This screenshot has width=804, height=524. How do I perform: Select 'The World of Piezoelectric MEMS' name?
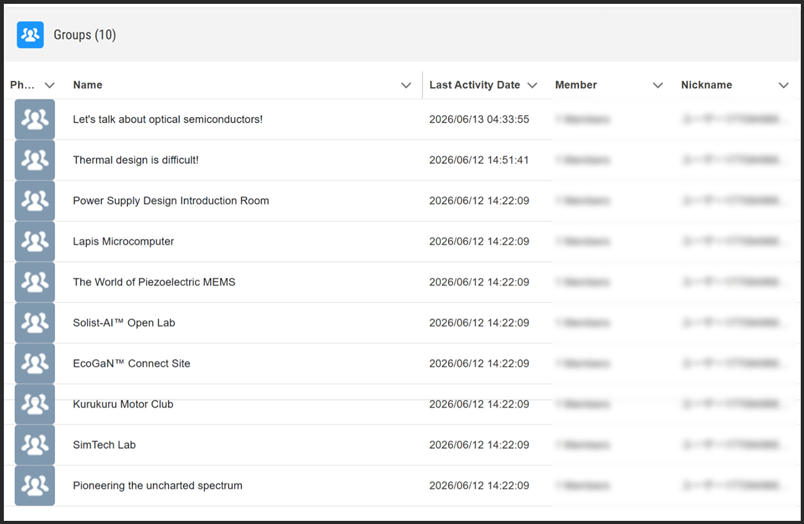[x=154, y=282]
